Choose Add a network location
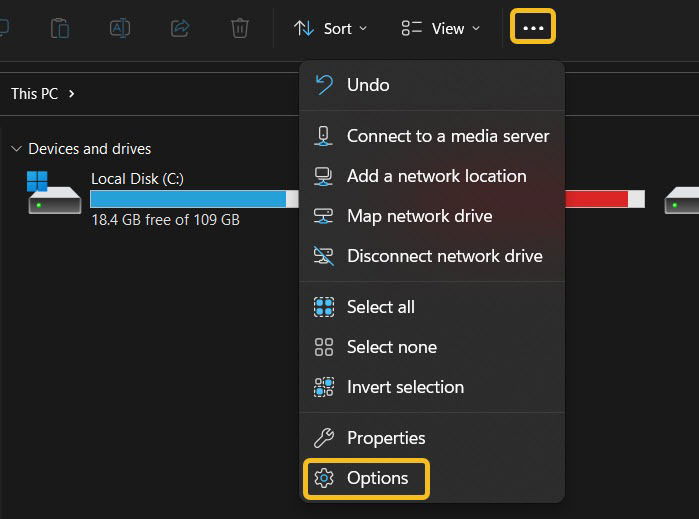Image resolution: width=699 pixels, height=519 pixels. [x=432, y=176]
